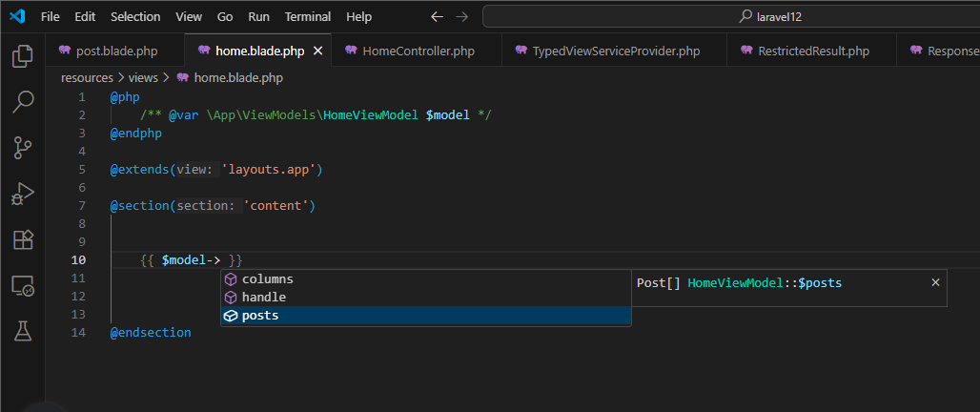Click the elephant icon on TypedViewServiceProvider.php tab
This screenshot has width=980, height=412.
(521, 51)
